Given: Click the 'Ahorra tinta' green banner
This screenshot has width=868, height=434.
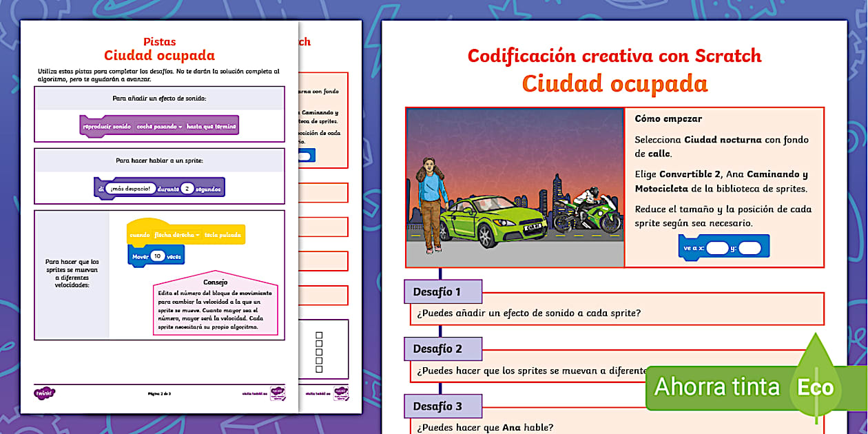Looking at the screenshot, I should click(716, 387).
